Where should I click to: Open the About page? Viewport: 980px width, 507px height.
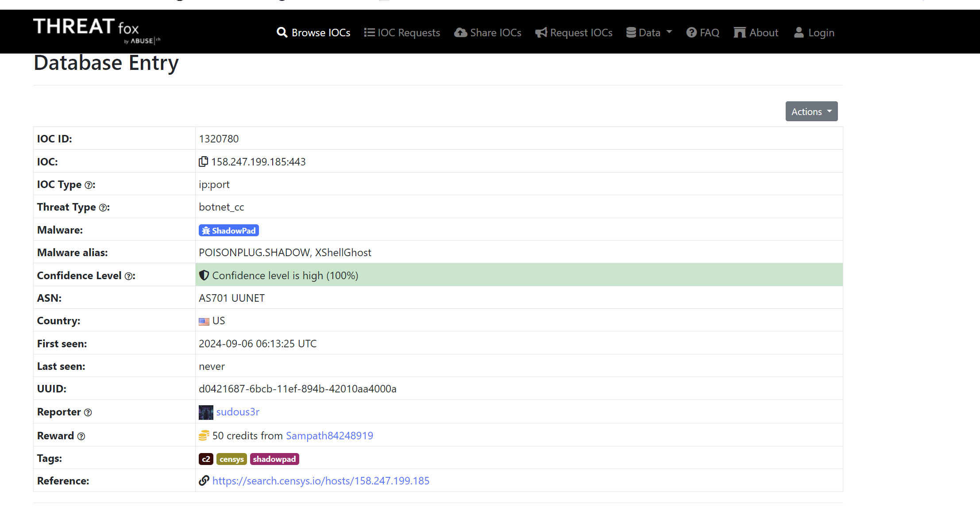(756, 33)
